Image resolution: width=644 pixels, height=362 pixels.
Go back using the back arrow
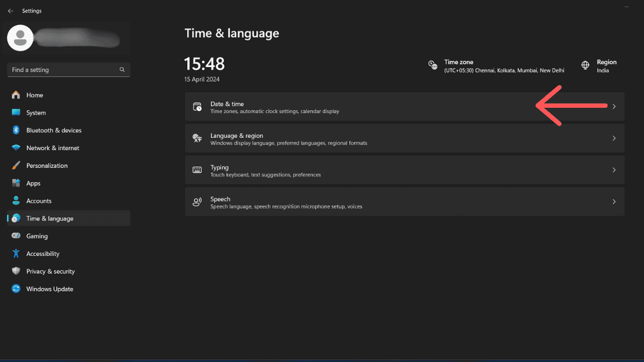click(11, 11)
